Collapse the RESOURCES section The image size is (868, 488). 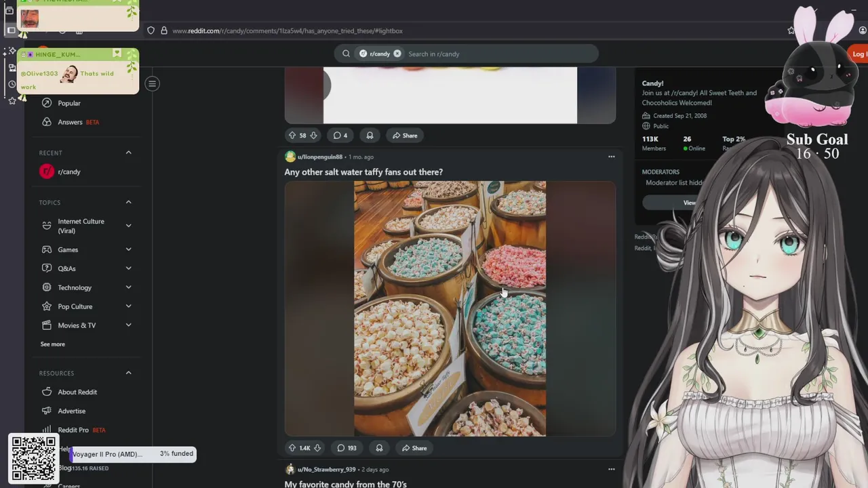coord(128,373)
